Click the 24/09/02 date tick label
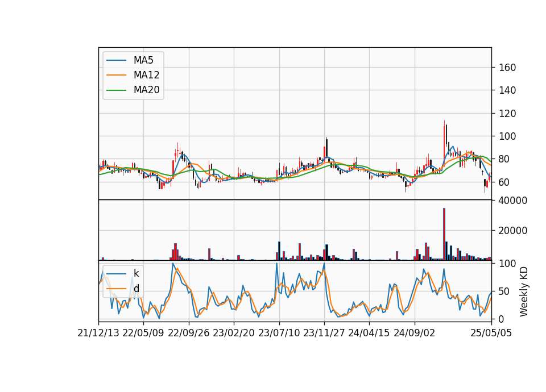The image size is (546, 392). [x=415, y=333]
